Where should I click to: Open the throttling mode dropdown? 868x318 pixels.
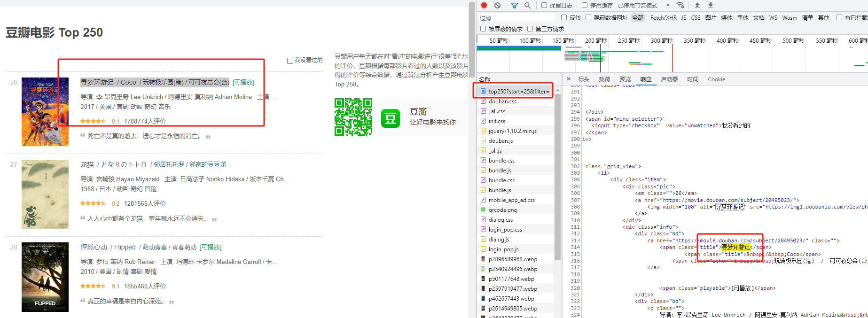point(644,6)
